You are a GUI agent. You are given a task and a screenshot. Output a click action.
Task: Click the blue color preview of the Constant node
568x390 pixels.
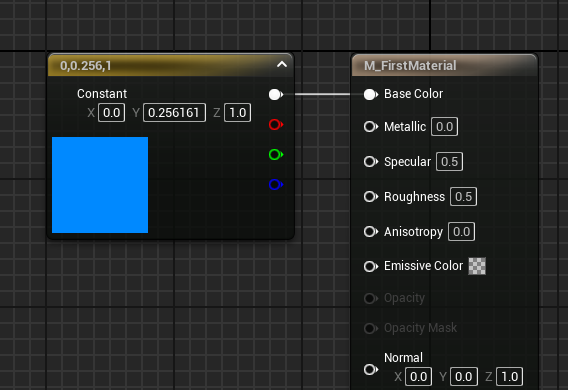point(100,185)
